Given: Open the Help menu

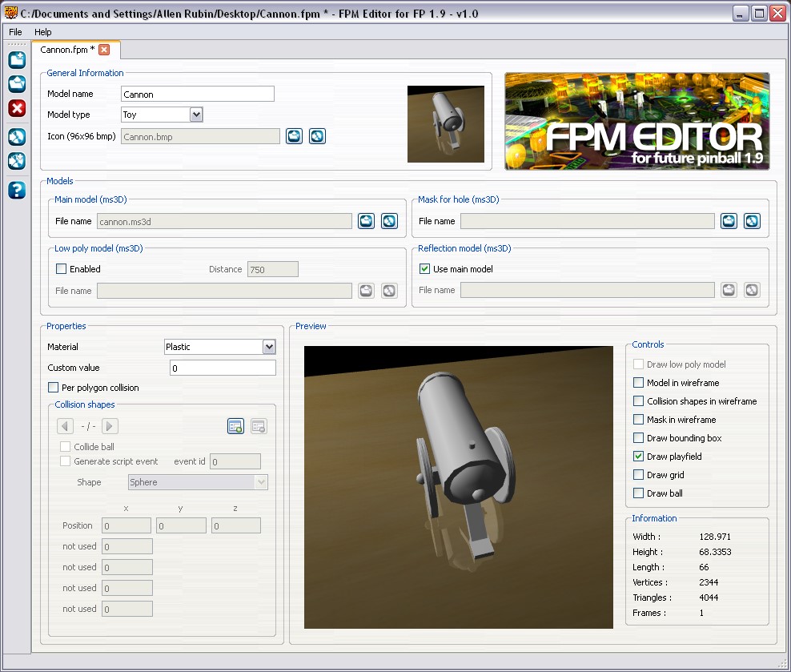Looking at the screenshot, I should (43, 32).
